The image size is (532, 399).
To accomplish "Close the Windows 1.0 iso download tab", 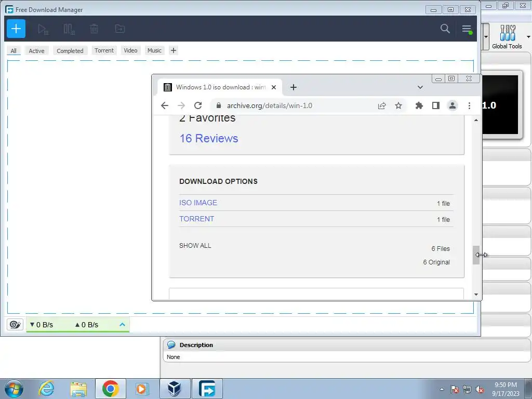I will [x=274, y=87].
